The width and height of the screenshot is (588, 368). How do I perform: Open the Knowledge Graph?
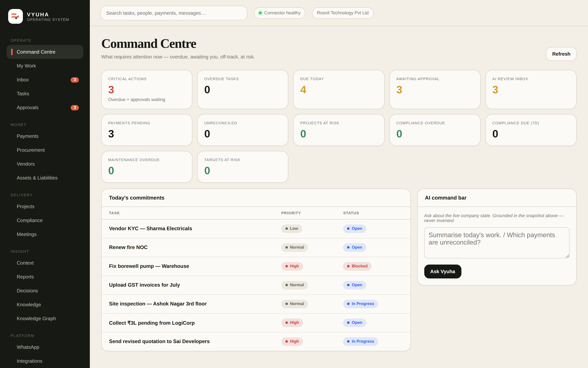pyautogui.click(x=45, y=319)
